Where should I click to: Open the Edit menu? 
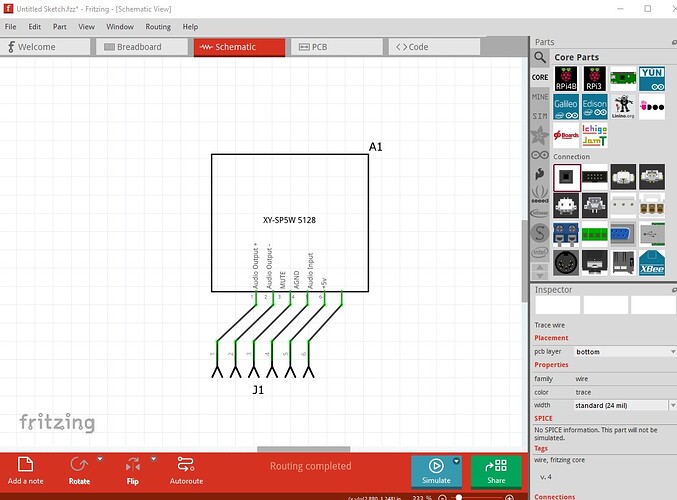35,27
